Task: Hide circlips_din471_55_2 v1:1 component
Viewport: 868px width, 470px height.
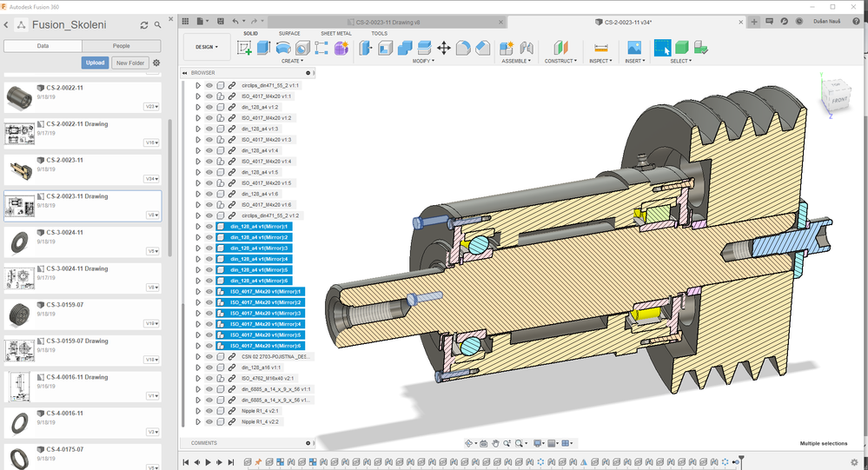Action: [209, 85]
